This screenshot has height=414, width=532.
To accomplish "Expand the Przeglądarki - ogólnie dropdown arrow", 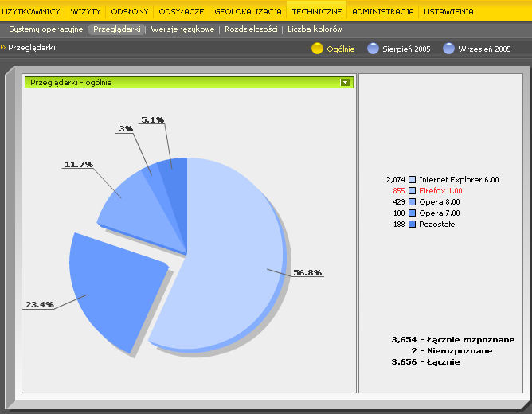I will click(346, 82).
